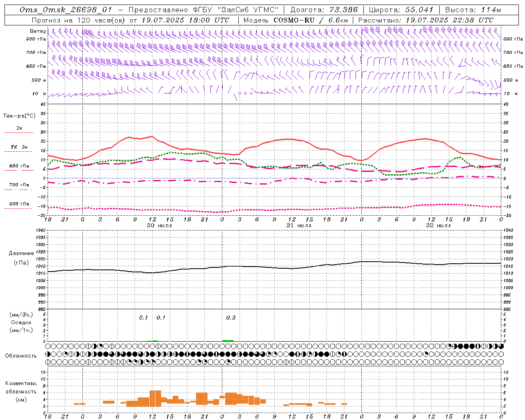Image resolution: width=525 pixels, height=420 pixels.
Task: Click the Модель COSMO-RU / 6.6км label
Action: 296,20
